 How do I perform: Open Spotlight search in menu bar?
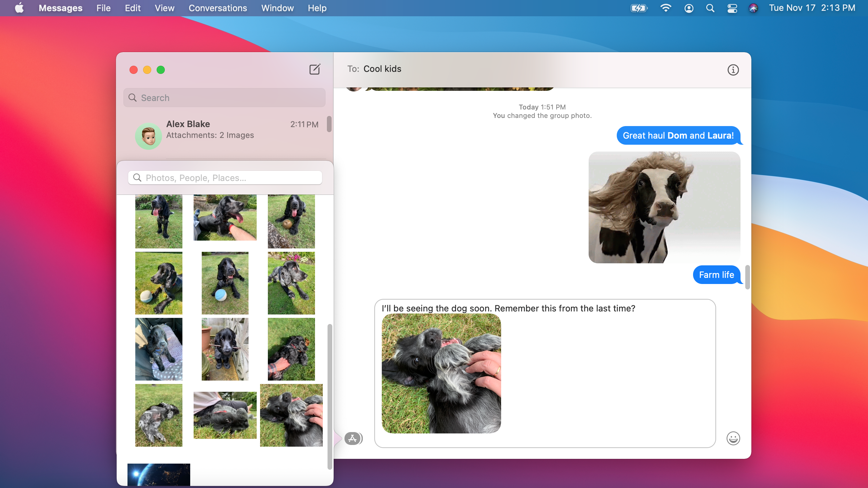pyautogui.click(x=710, y=8)
